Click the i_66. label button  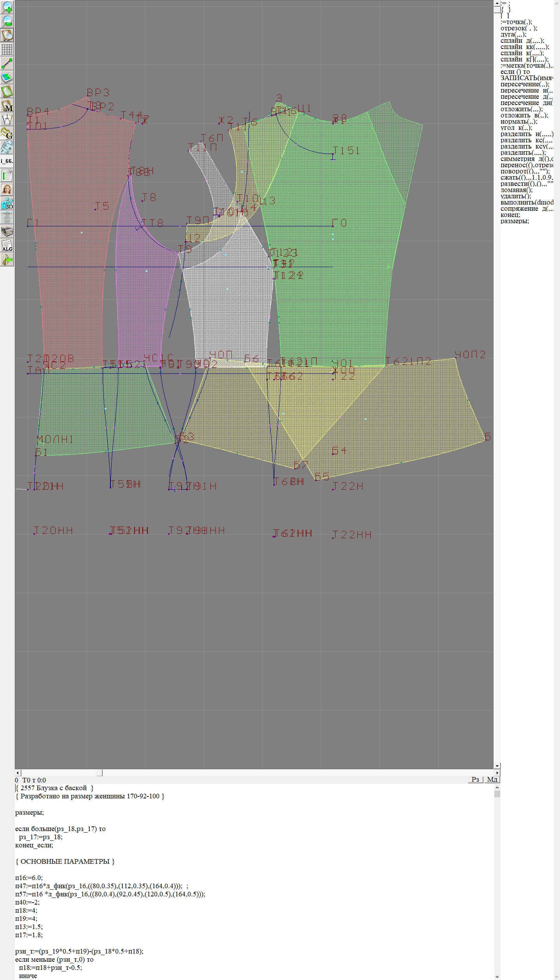(7, 161)
